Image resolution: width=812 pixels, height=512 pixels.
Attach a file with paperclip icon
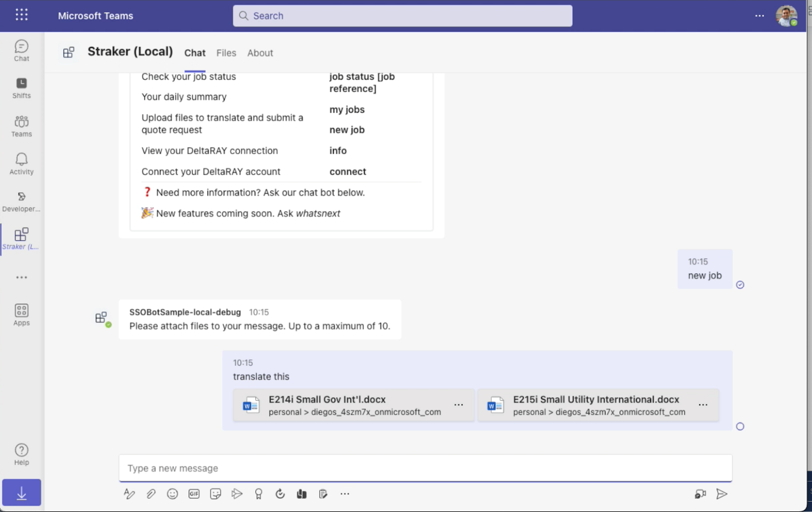point(151,494)
